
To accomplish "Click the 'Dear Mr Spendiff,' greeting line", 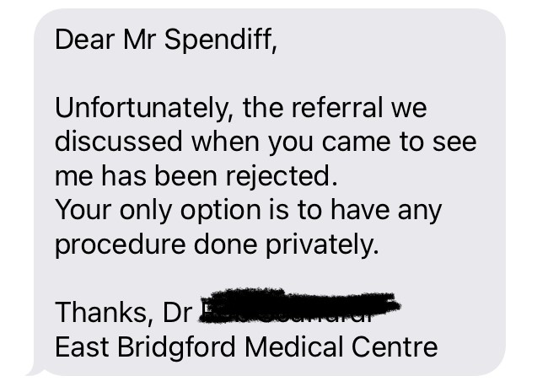I will coord(166,40).
